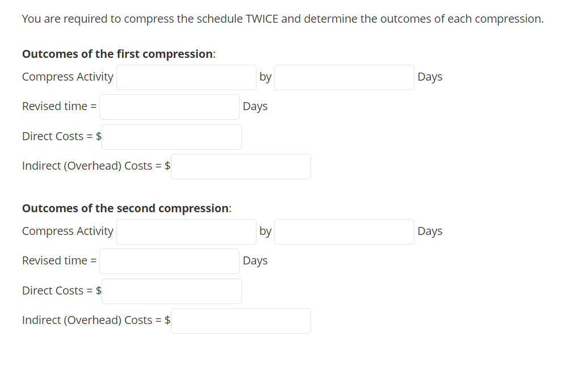Screen dimensions: 588x383
Task: Click the by label in the second compression row
Action: [265, 231]
